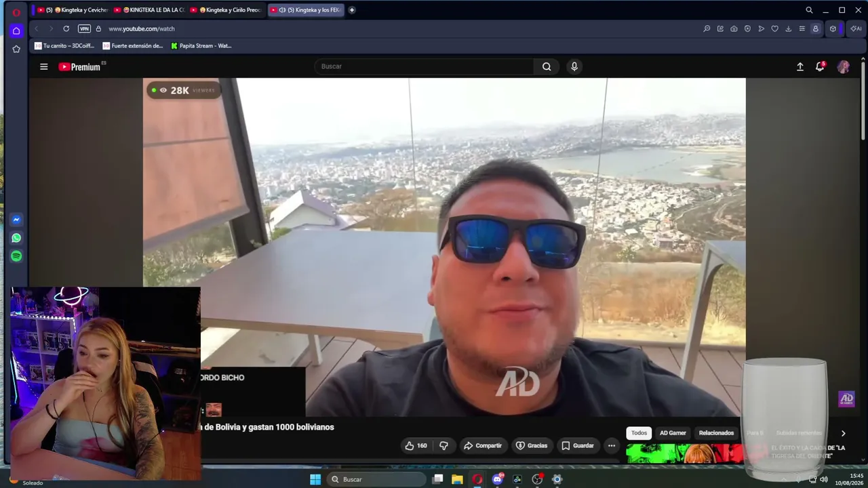
Task: Open the Opera flow send icon
Action: click(761, 28)
